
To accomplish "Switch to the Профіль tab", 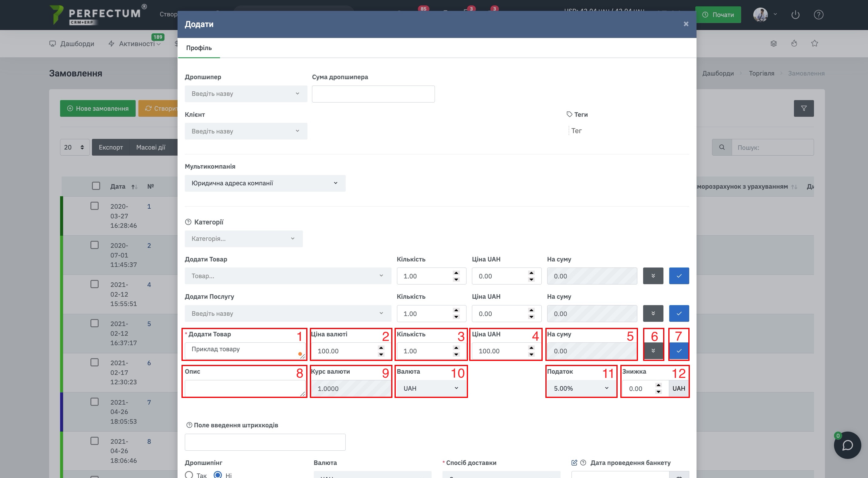I will 199,48.
